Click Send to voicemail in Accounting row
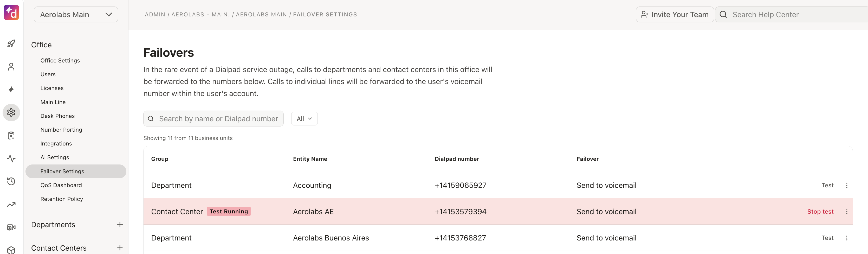 tap(606, 185)
